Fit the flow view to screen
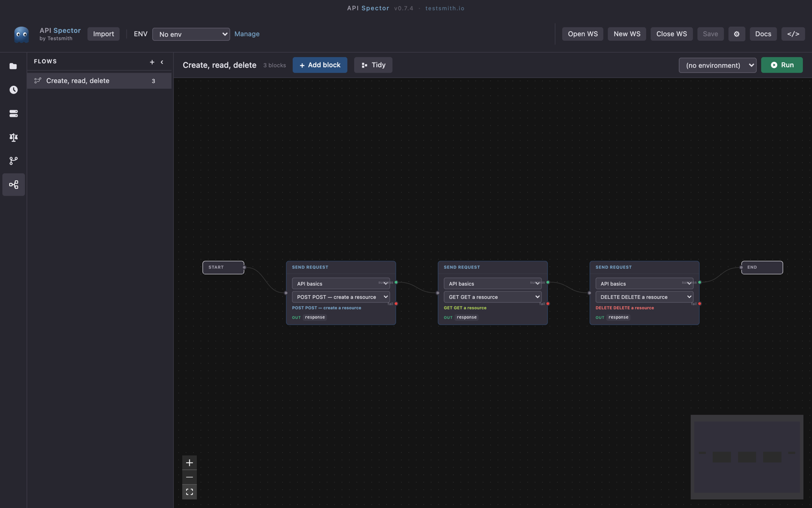This screenshot has height=508, width=812. 189,492
